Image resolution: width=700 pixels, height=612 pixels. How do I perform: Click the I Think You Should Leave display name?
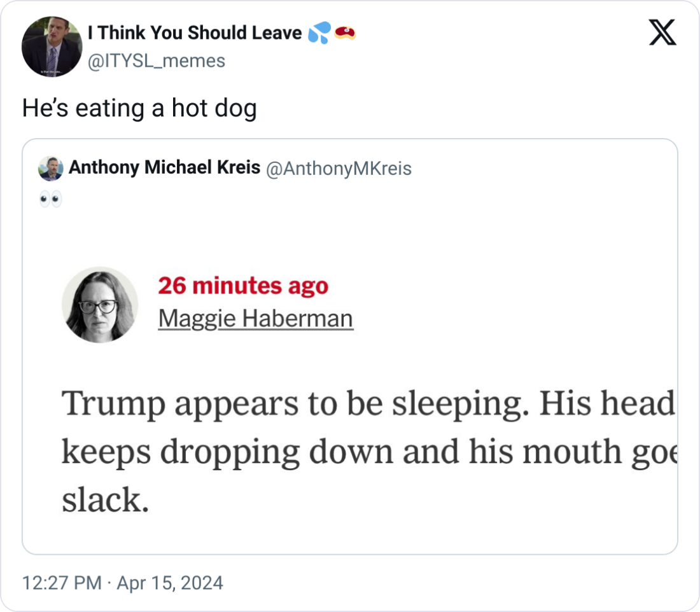[x=191, y=32]
